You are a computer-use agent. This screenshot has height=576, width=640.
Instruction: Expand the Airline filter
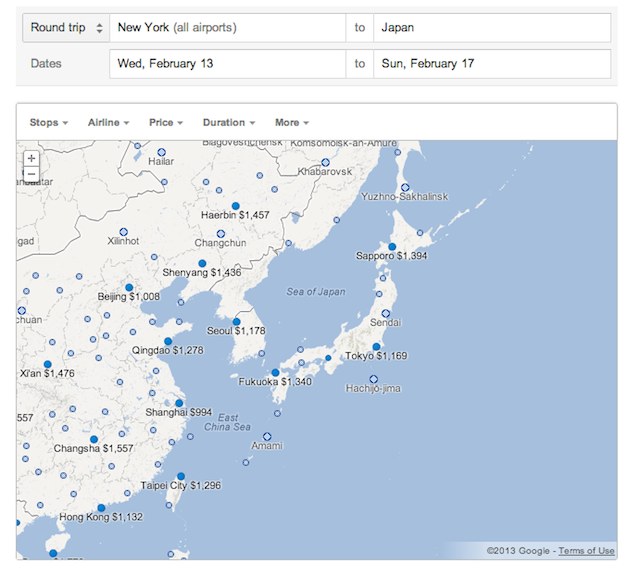pyautogui.click(x=109, y=122)
